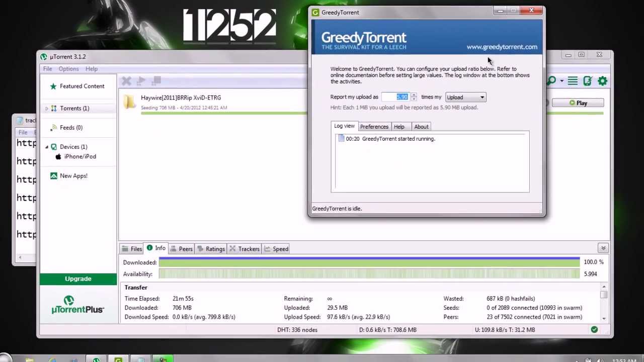Switch to the Speed tab
644x362 pixels.
point(276,249)
